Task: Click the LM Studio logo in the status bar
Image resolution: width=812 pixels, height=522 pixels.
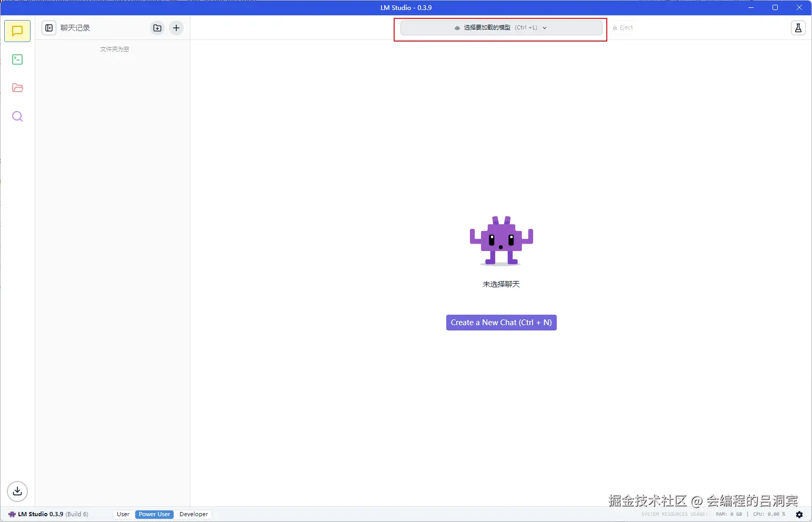Action: 13,514
